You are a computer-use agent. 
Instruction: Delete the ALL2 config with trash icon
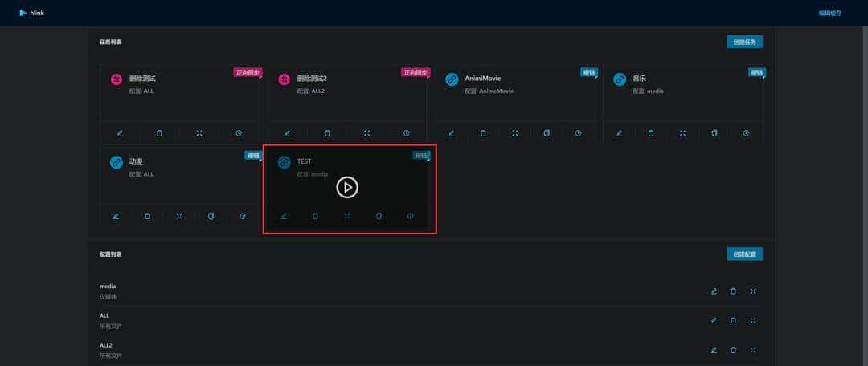coord(734,350)
